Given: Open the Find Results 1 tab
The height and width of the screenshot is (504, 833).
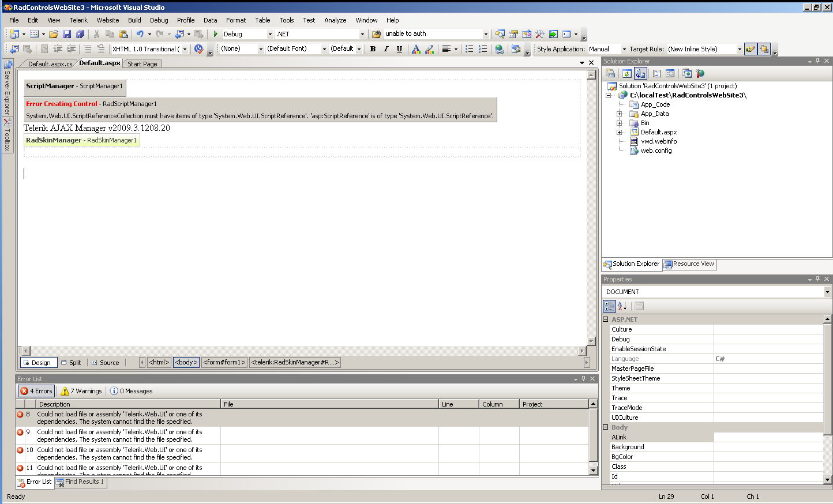Looking at the screenshot, I should point(81,482).
